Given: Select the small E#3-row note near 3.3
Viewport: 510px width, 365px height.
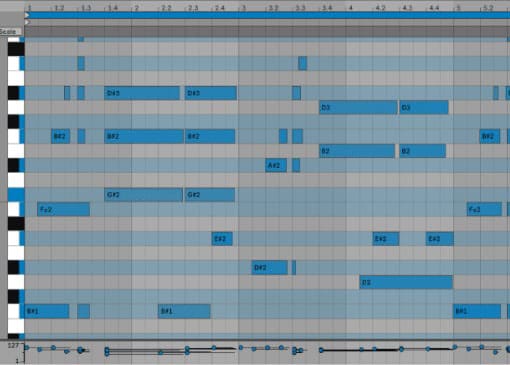Looking at the screenshot, I should click(302, 63).
